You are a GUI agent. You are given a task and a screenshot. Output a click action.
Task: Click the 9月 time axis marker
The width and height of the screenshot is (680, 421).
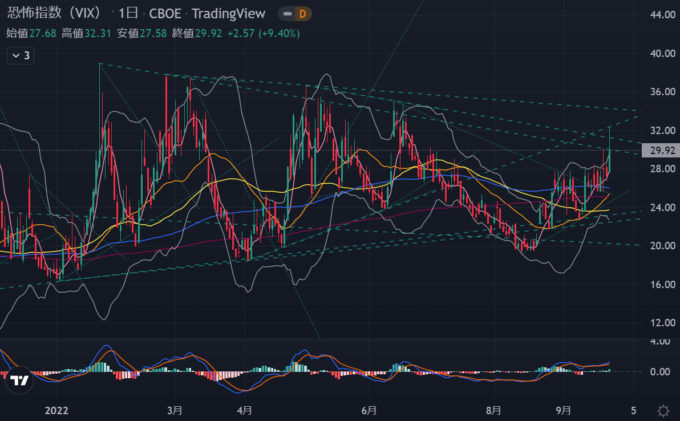(x=563, y=410)
